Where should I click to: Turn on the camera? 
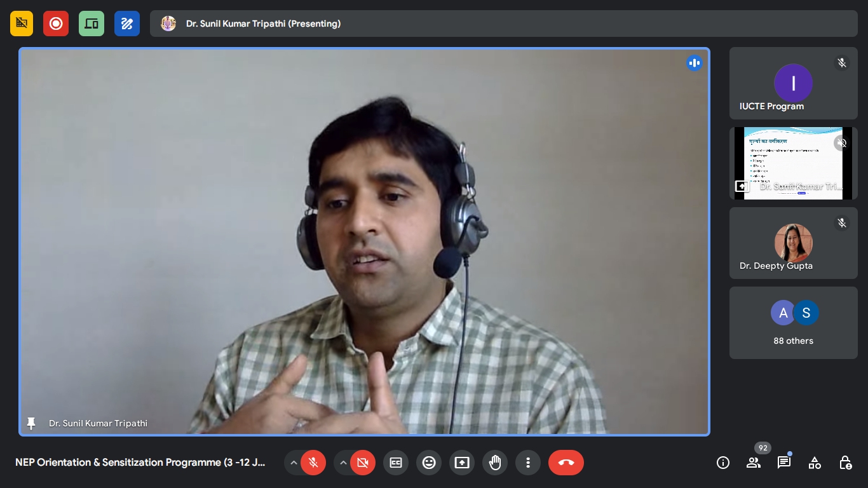363,463
